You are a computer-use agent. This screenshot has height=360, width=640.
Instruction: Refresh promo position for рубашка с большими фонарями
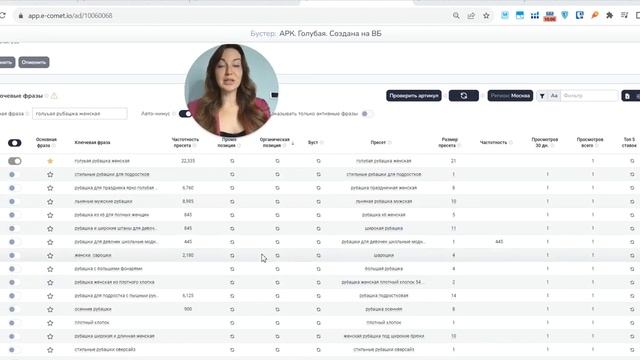(x=232, y=269)
